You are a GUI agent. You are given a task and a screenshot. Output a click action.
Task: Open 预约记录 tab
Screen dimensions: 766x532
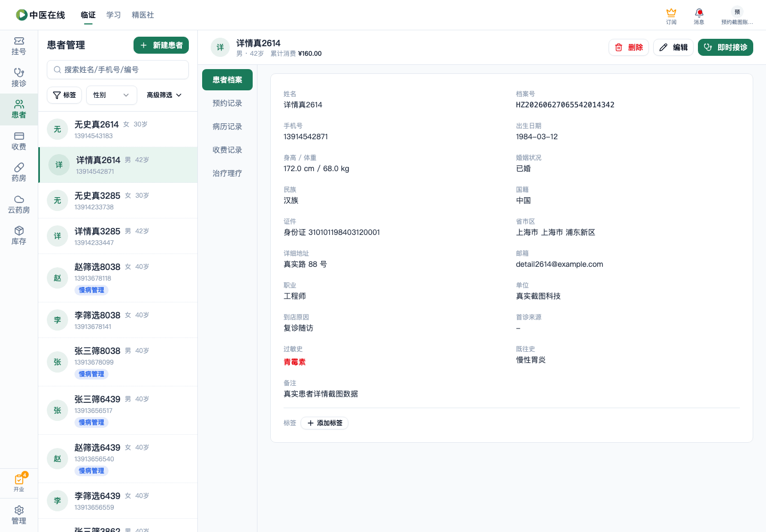(227, 103)
